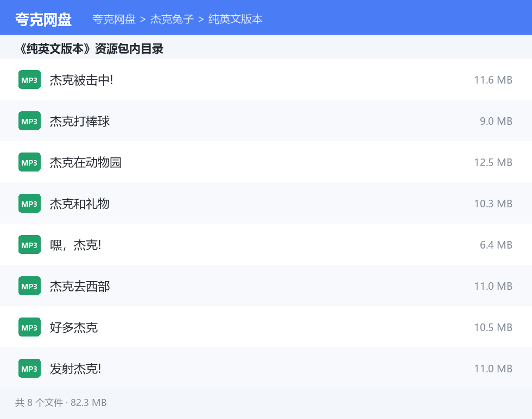Click the 10.3 MB size value
This screenshot has height=419, width=532.
pos(493,204)
